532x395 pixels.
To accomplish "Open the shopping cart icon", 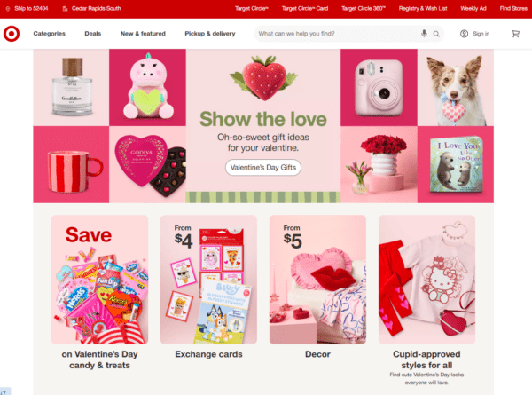I will point(515,34).
